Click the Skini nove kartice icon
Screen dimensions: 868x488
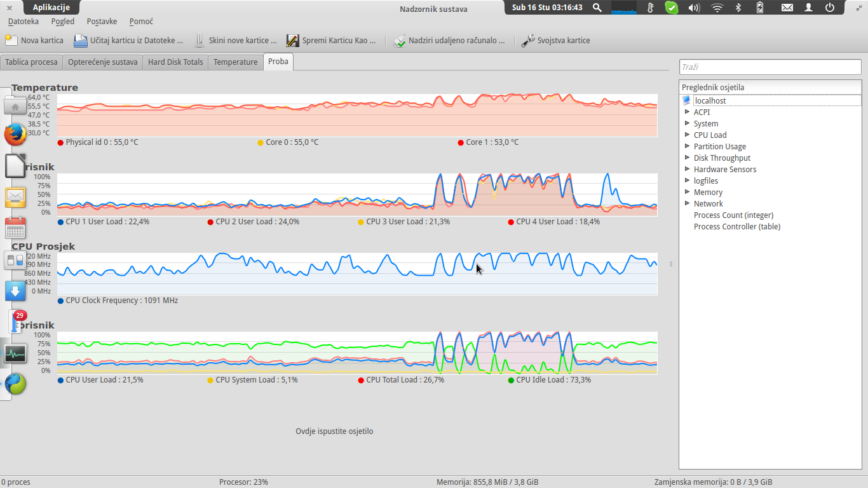point(199,41)
